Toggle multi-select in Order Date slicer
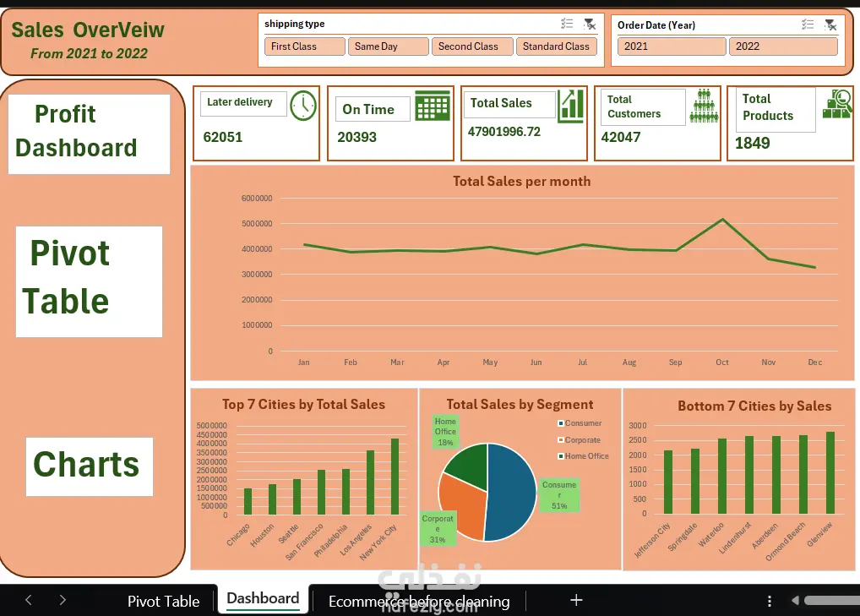 [x=808, y=25]
